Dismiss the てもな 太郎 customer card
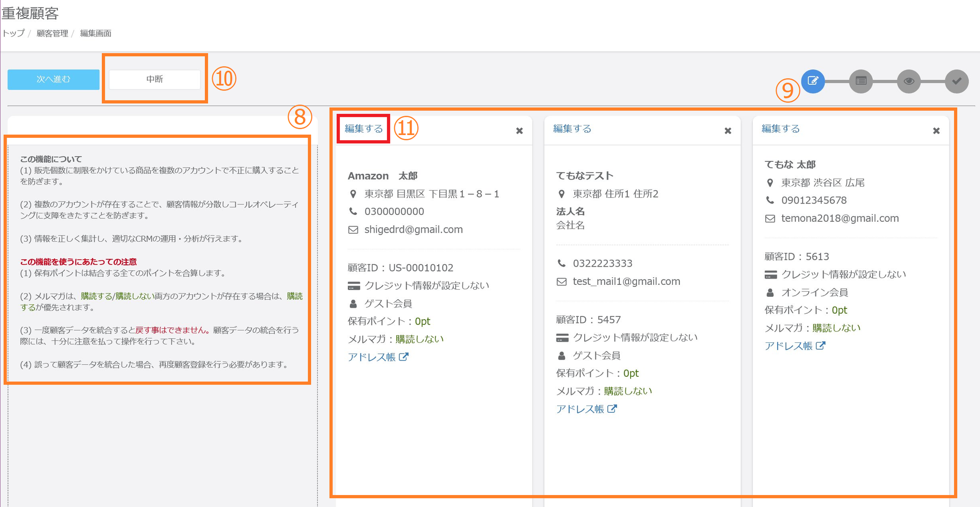 pyautogui.click(x=936, y=131)
